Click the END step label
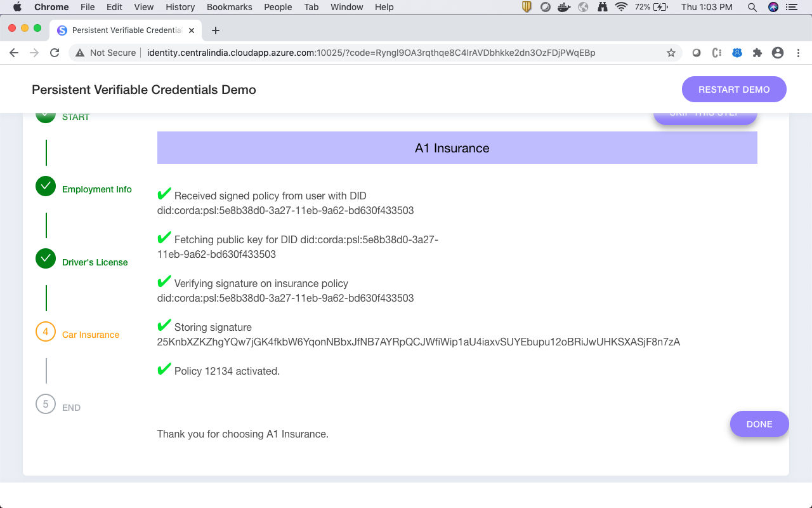This screenshot has height=508, width=812. [x=71, y=408]
